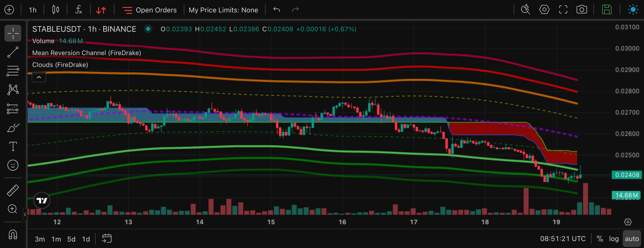This screenshot has height=248, width=644.
Task: Open the candlestick chart type menu
Action: coord(55,10)
